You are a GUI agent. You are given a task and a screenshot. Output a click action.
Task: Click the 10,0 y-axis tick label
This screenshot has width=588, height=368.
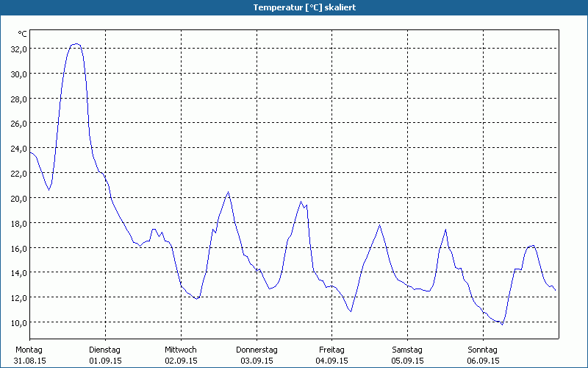click(x=18, y=322)
